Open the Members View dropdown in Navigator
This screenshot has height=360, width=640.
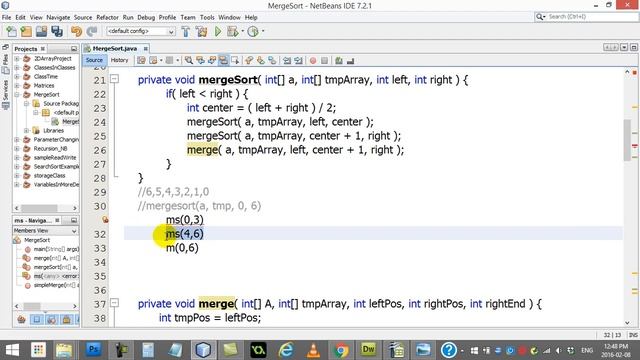tap(45, 231)
